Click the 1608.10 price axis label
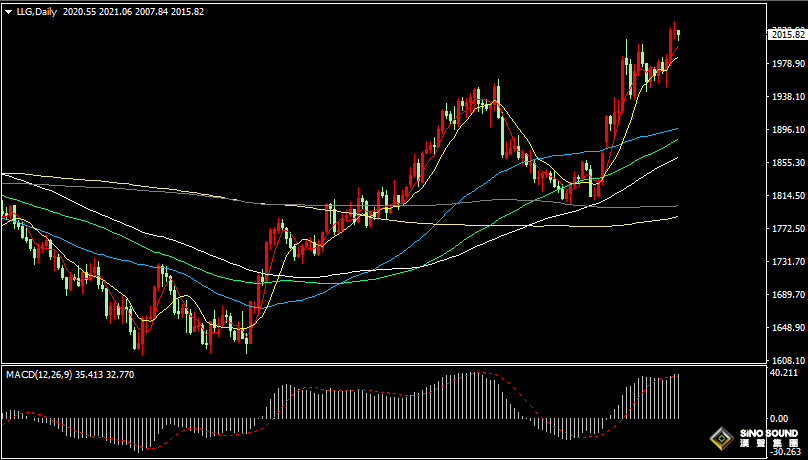This screenshot has height=460, width=808. click(786, 361)
